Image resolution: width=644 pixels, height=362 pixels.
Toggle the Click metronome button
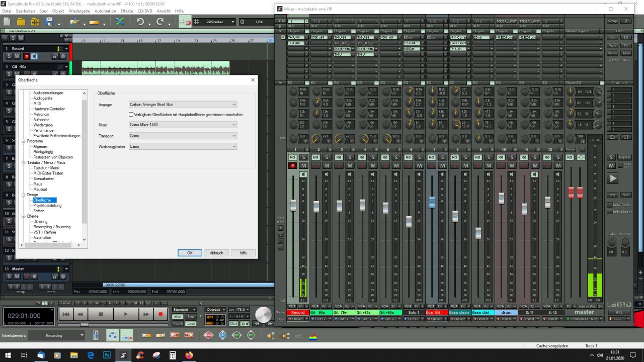tap(234, 324)
